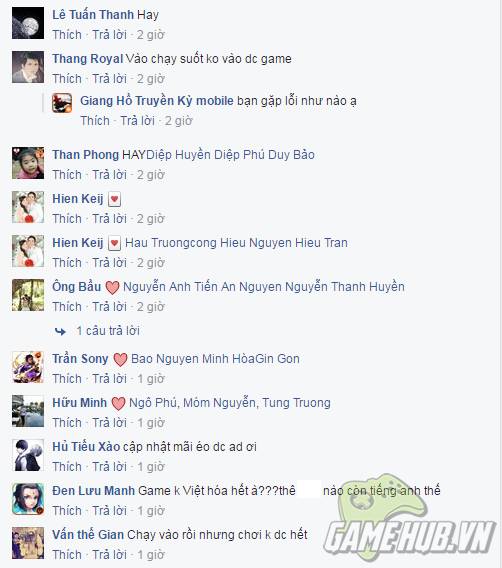Viewport: 502px width, 568px height.
Task: Open Giang Hồ Truyền Kỳ mobile page link
Action: tap(156, 101)
